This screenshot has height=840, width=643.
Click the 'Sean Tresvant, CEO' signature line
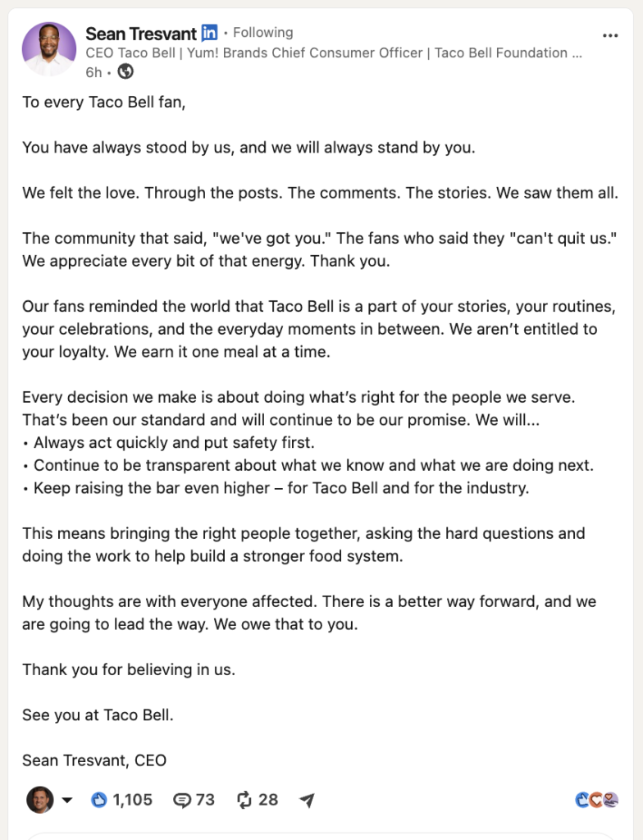coord(94,760)
